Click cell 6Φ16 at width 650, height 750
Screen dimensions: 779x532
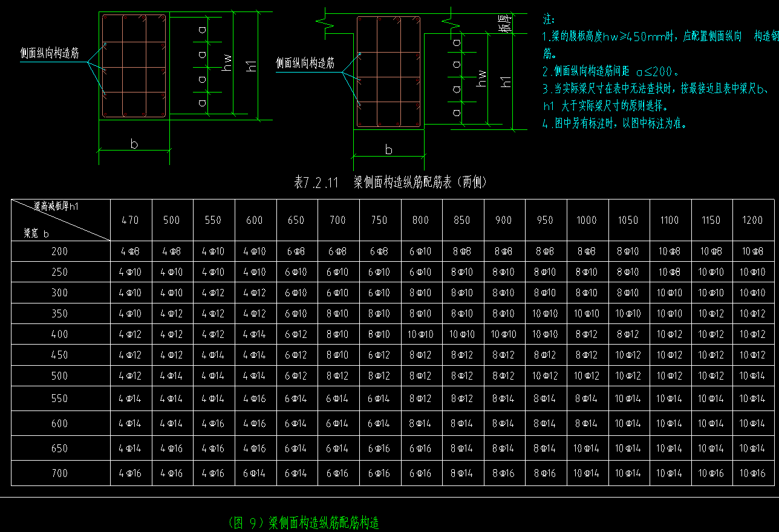(x=379, y=449)
